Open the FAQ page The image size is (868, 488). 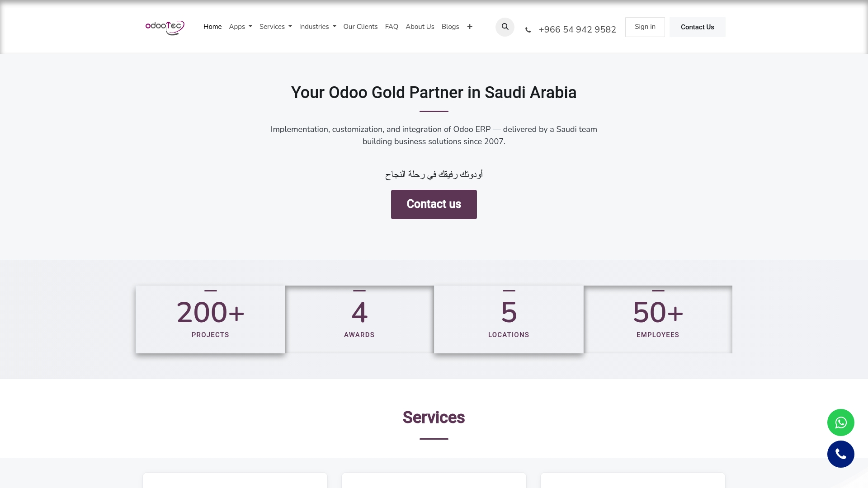(392, 27)
